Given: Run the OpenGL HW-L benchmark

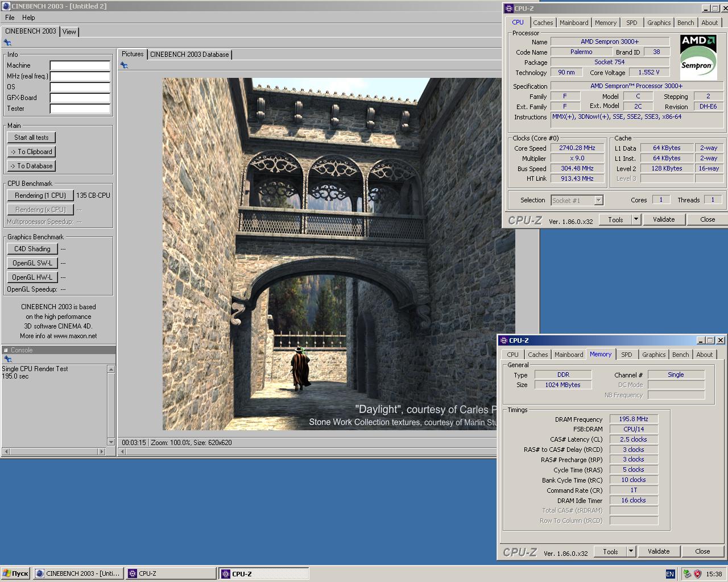Looking at the screenshot, I should pyautogui.click(x=32, y=277).
